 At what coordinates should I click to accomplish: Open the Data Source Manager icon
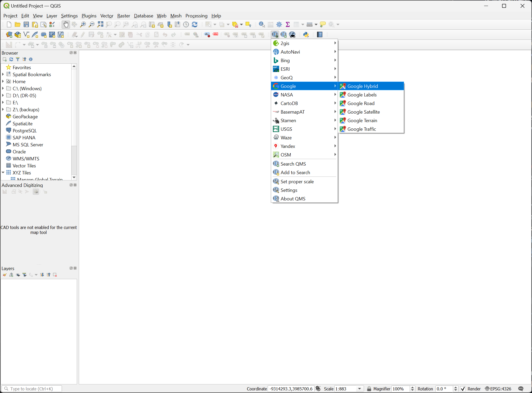coord(9,35)
